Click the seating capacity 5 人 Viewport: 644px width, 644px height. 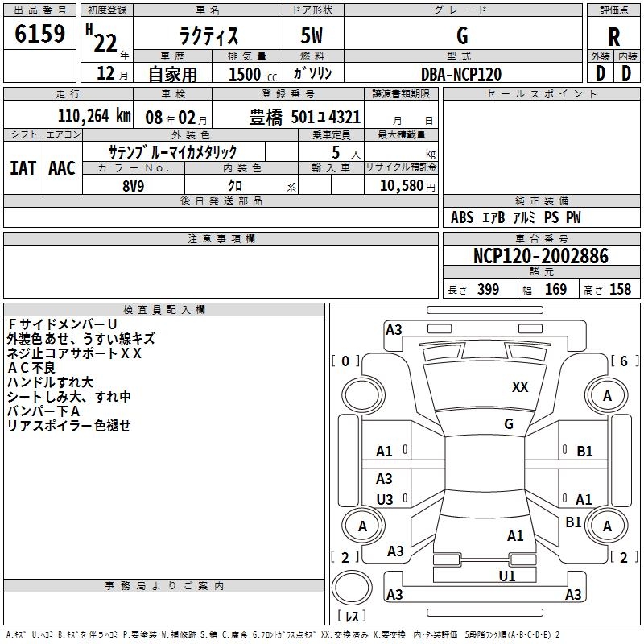pyautogui.click(x=346, y=153)
